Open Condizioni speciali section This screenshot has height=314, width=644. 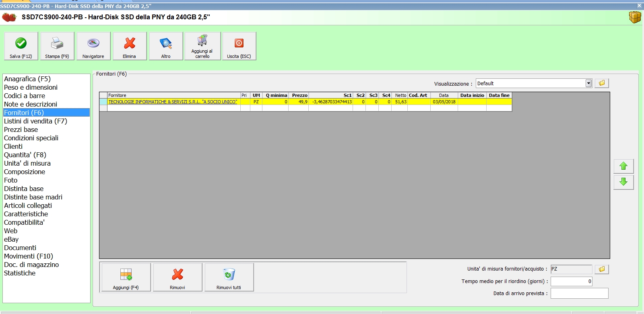tap(46, 138)
